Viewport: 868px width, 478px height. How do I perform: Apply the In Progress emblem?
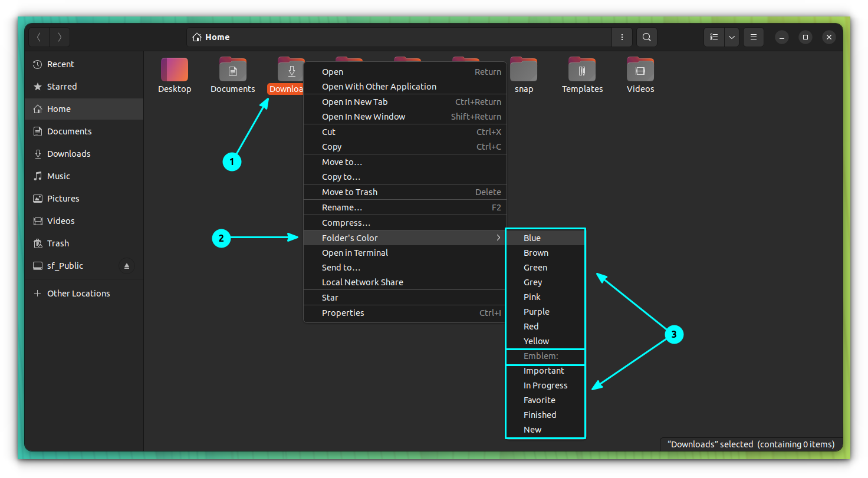coord(545,385)
